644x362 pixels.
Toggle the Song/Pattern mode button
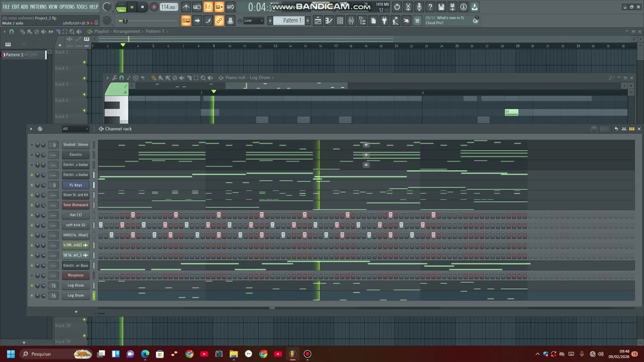[121, 8]
